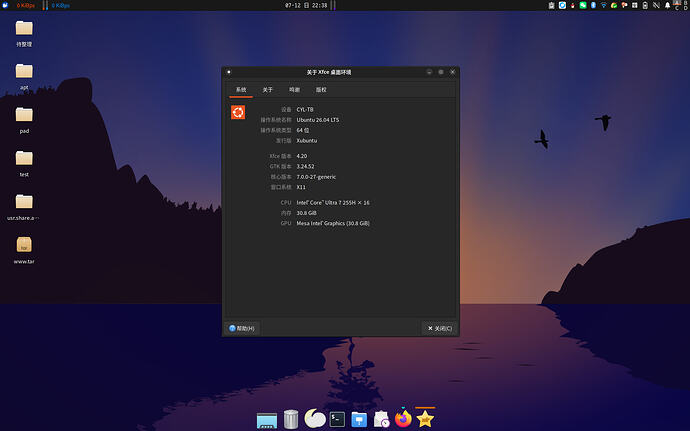
Task: Click the Mesa Intel Graphics GPU text
Action: (x=333, y=223)
